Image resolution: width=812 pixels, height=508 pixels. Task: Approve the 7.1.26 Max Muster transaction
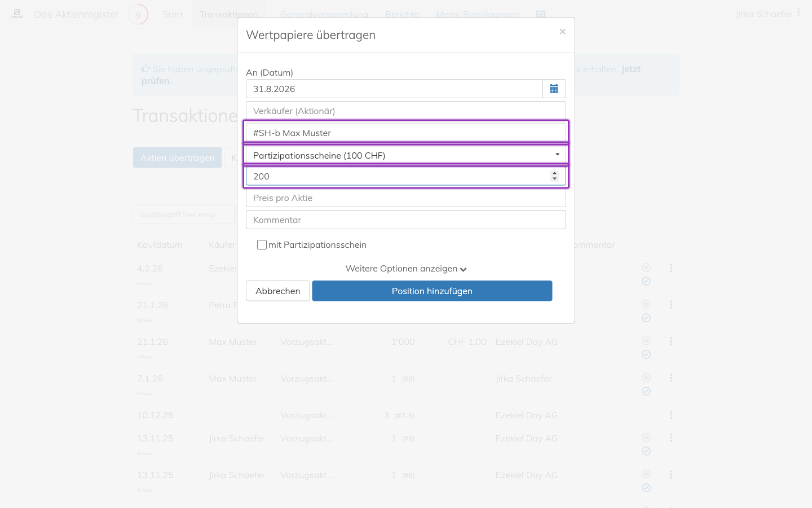click(646, 391)
